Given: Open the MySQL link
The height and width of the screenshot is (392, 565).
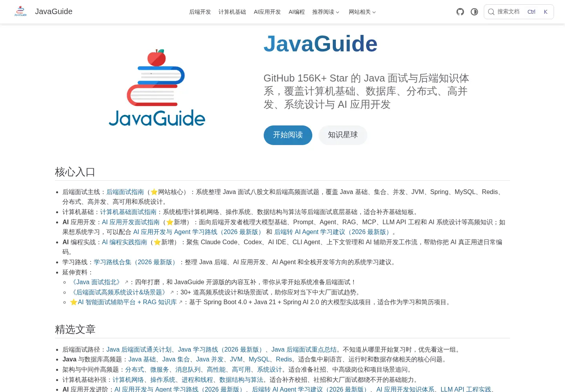Looking at the screenshot, I should point(259,359).
